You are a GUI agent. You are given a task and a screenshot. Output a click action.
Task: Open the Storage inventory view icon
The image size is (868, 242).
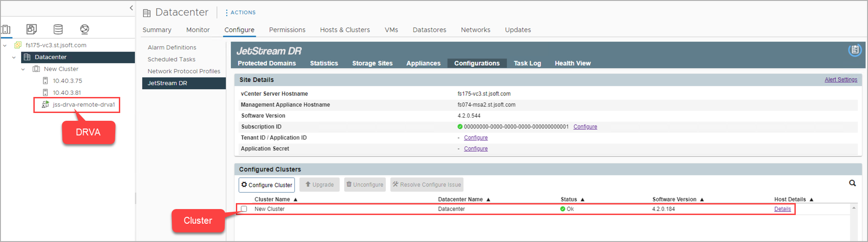pos(58,29)
